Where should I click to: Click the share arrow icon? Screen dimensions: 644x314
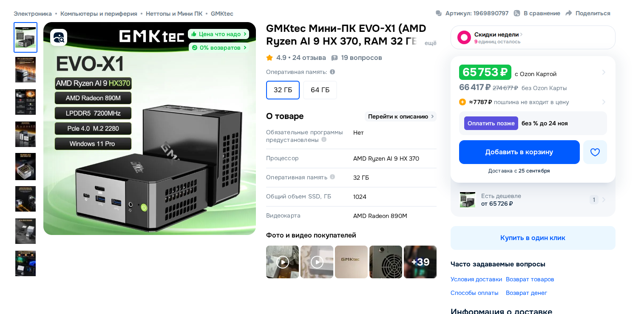click(569, 13)
